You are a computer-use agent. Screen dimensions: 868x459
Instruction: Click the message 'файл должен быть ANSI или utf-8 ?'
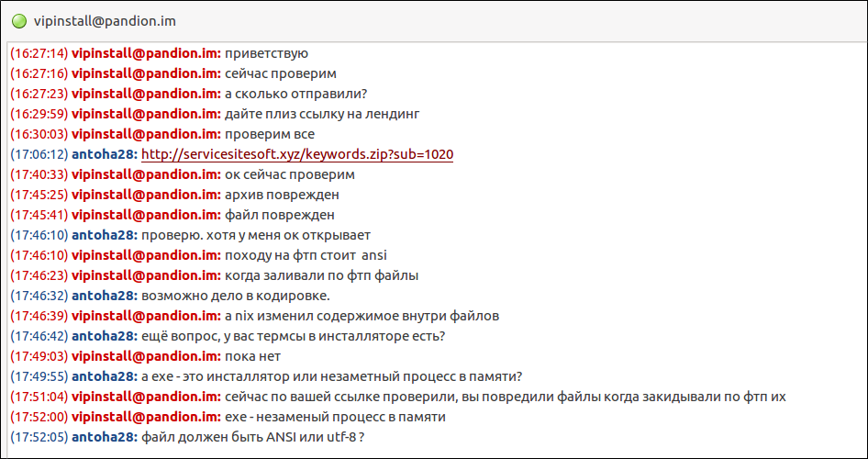pyautogui.click(x=252, y=437)
